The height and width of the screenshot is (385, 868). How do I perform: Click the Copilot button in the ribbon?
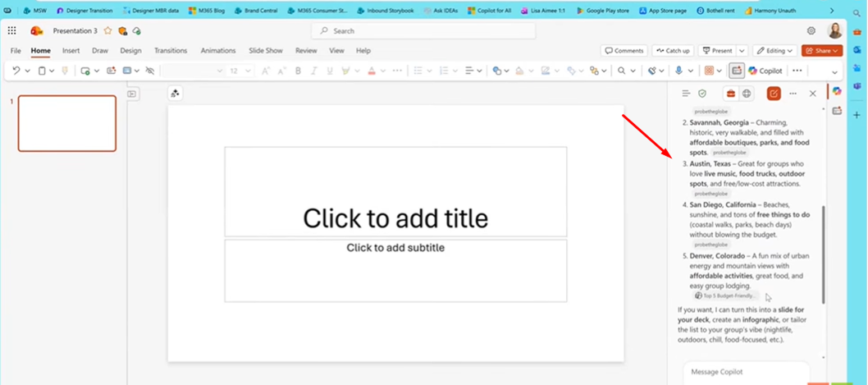click(x=765, y=71)
